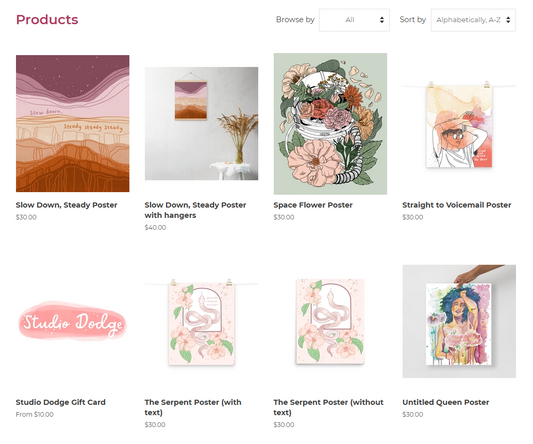Screen dimensions: 533x444
Task: Open Studio Dodge Gift Card logo image
Action: tap(72, 321)
